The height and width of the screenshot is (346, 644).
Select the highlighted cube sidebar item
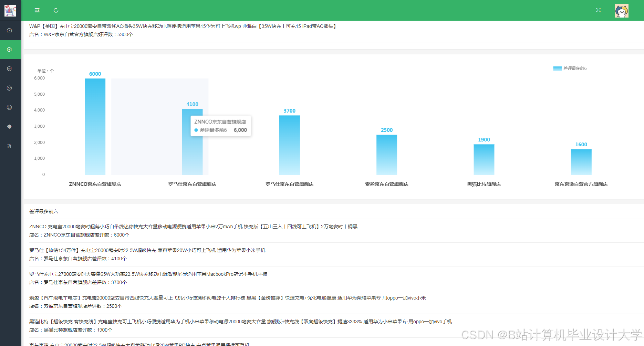[10, 50]
